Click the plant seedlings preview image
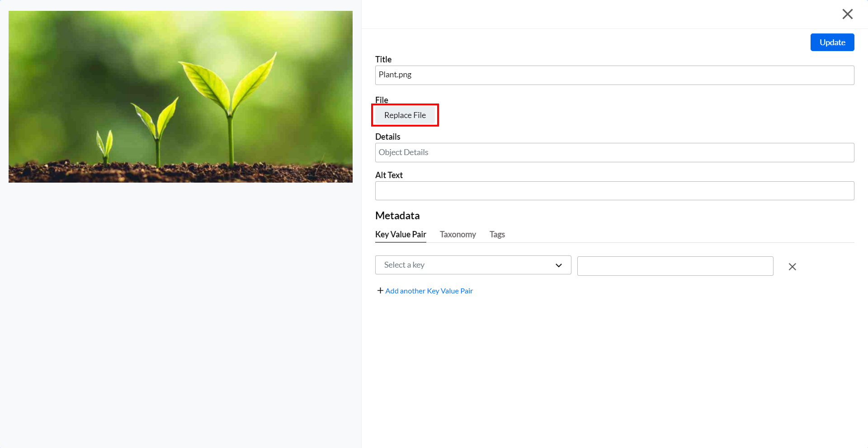 180,97
